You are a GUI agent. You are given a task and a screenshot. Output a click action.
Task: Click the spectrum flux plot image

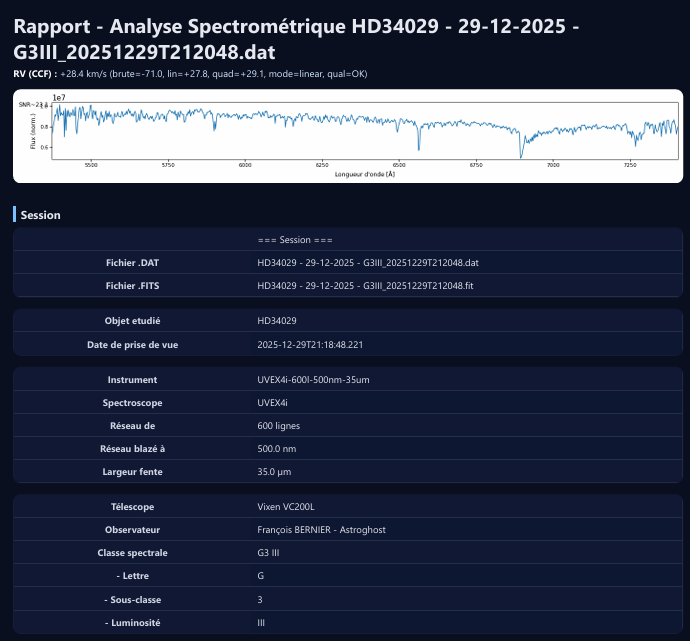coord(347,136)
